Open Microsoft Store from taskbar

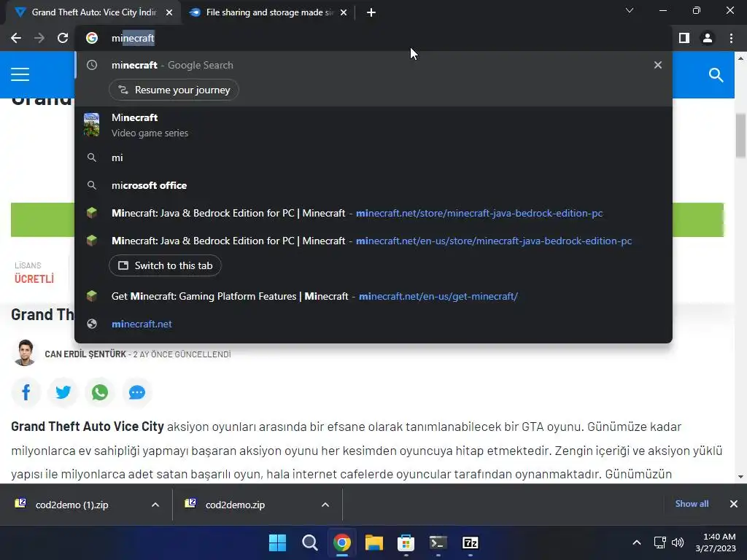(x=406, y=542)
